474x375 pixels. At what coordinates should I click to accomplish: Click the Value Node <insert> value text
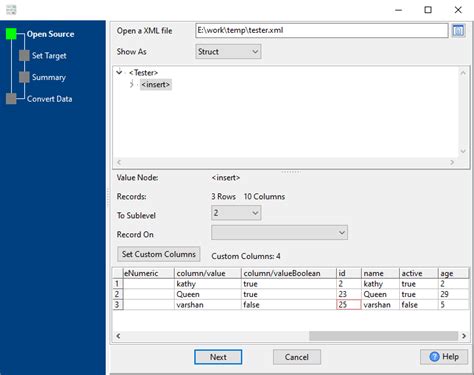pos(226,178)
